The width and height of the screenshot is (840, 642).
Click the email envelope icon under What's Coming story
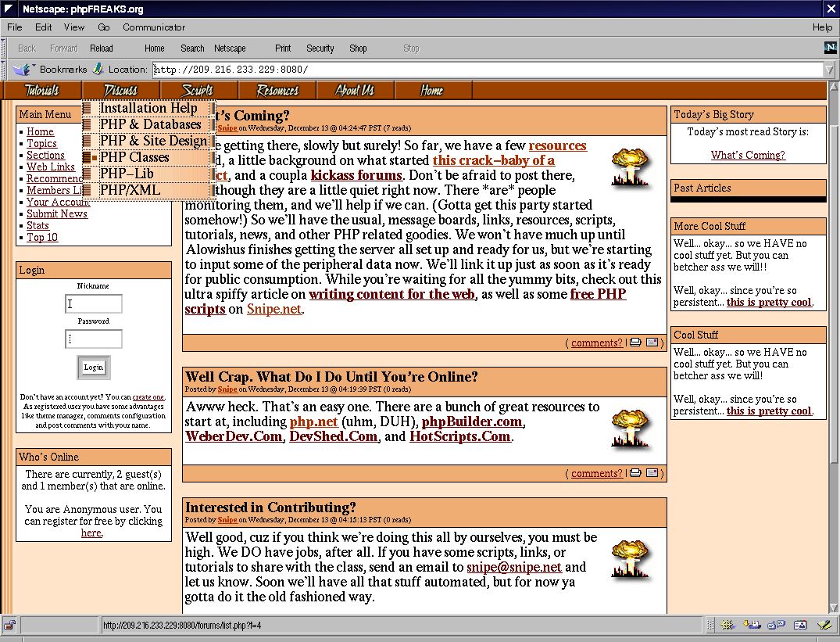(652, 343)
